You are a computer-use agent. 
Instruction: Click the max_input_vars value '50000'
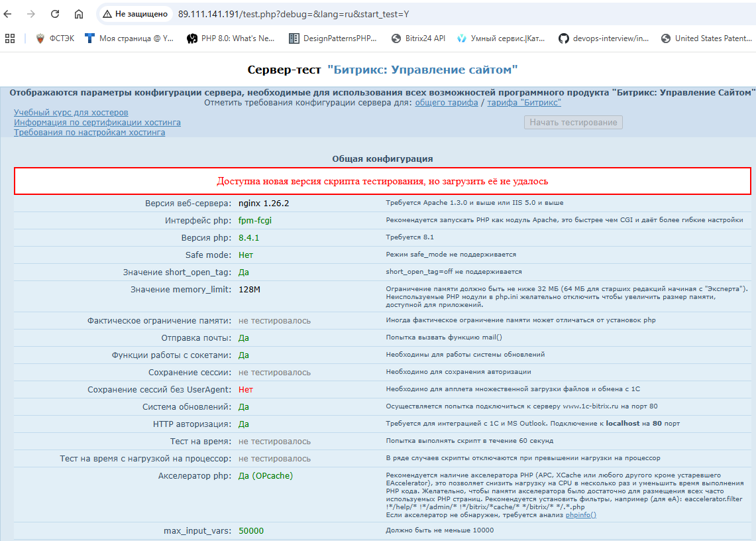click(251, 531)
